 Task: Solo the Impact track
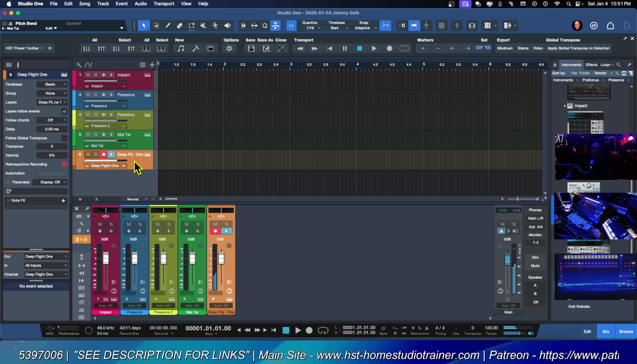pyautogui.click(x=96, y=74)
